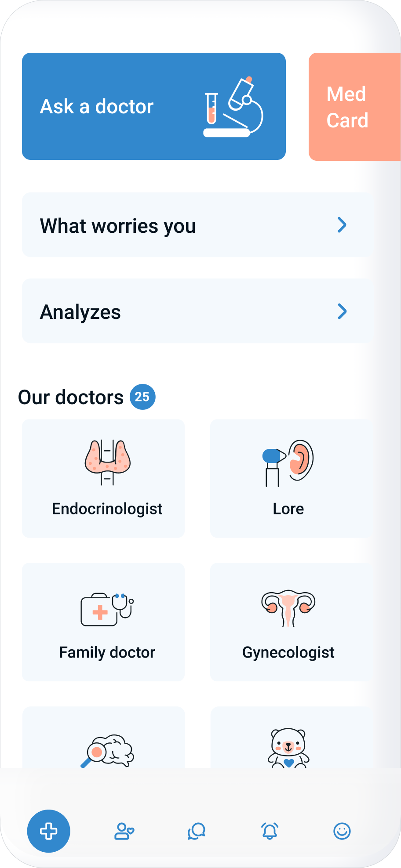Image resolution: width=401 pixels, height=868 pixels.
Task: Open the doctors profile tab icon
Action: (124, 831)
